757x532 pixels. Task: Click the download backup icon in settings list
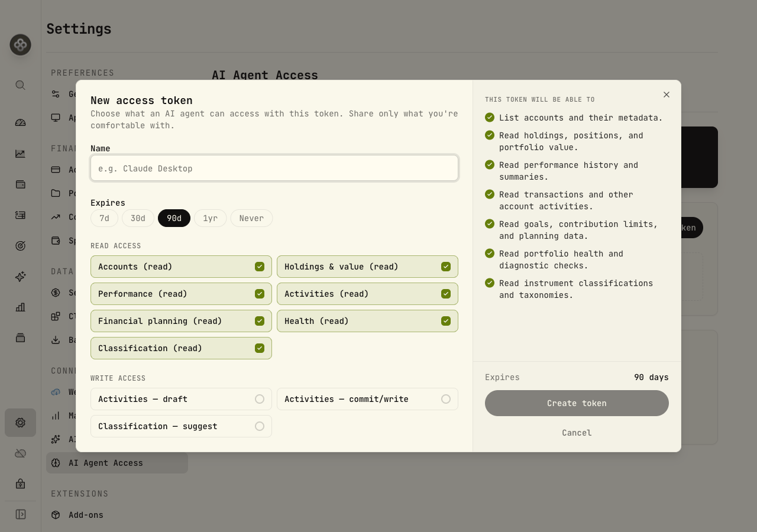pos(56,340)
